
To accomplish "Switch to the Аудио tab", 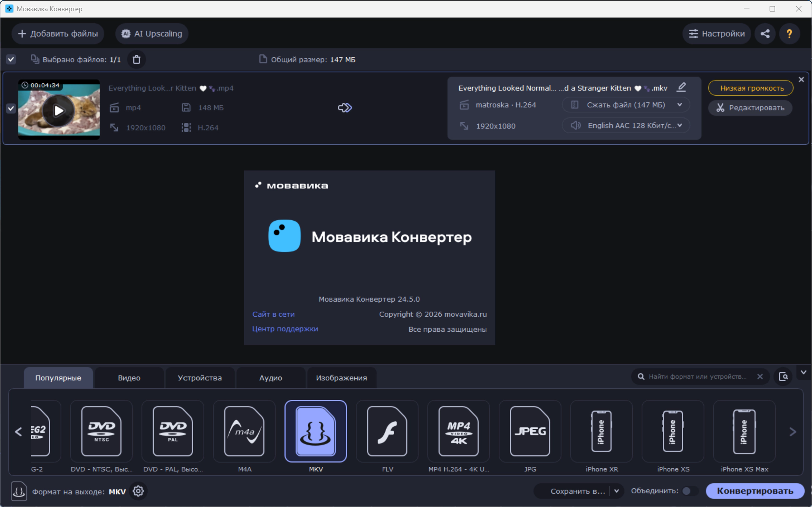I will (271, 378).
